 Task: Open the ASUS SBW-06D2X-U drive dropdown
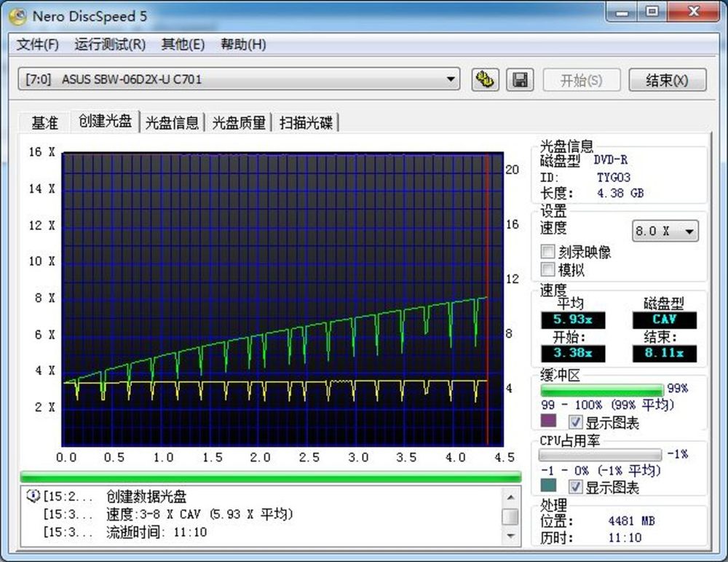(451, 79)
